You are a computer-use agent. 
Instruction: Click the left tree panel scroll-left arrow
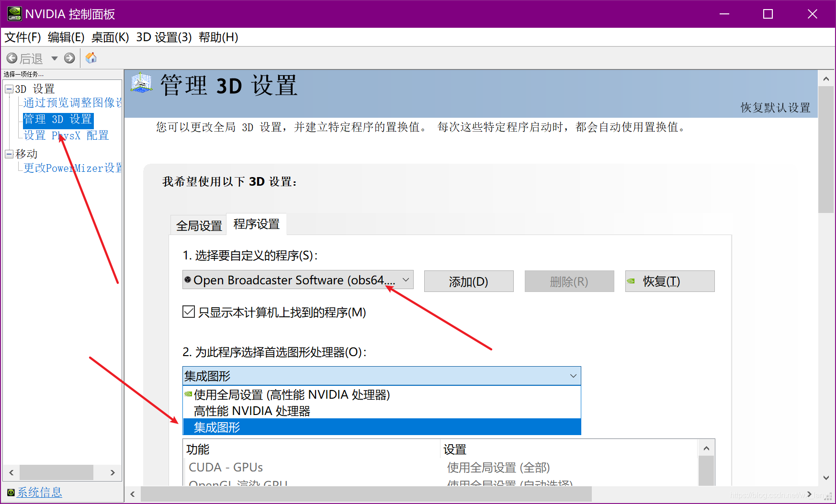point(11,472)
